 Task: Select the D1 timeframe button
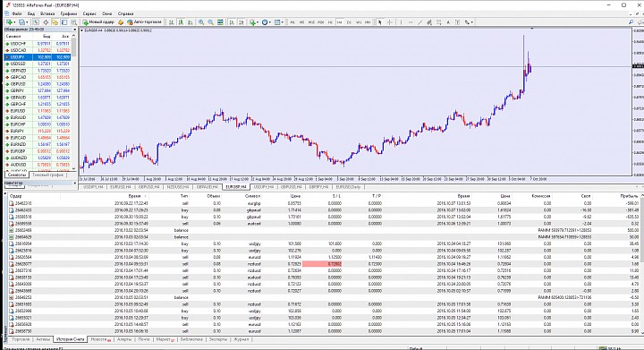(349, 22)
